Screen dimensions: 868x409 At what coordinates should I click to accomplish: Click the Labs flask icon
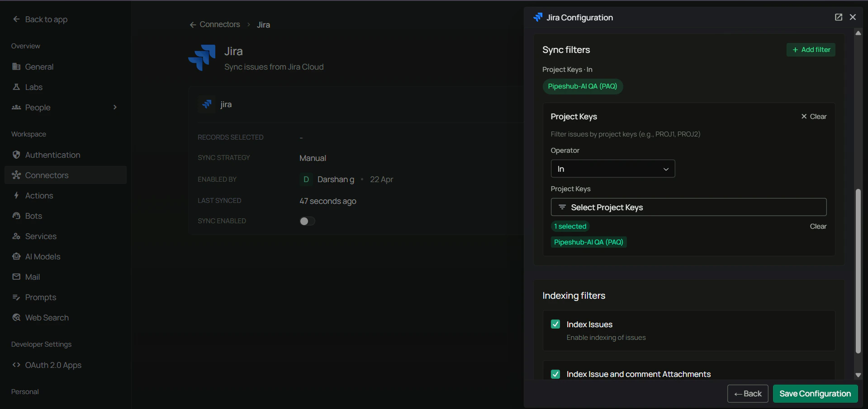tap(16, 87)
